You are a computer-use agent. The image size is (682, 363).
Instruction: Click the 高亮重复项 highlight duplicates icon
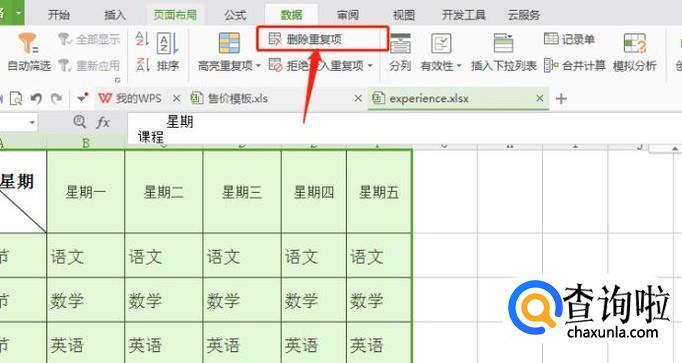click(x=229, y=43)
